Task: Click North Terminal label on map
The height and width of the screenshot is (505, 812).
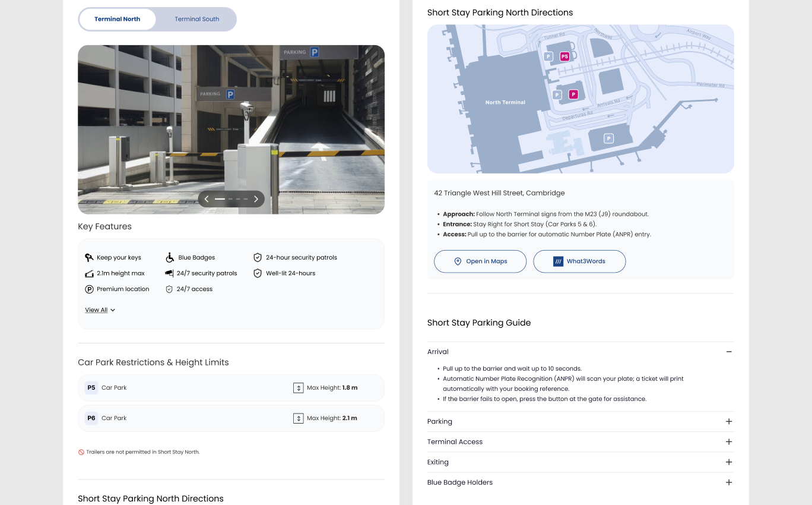Action: point(505,102)
